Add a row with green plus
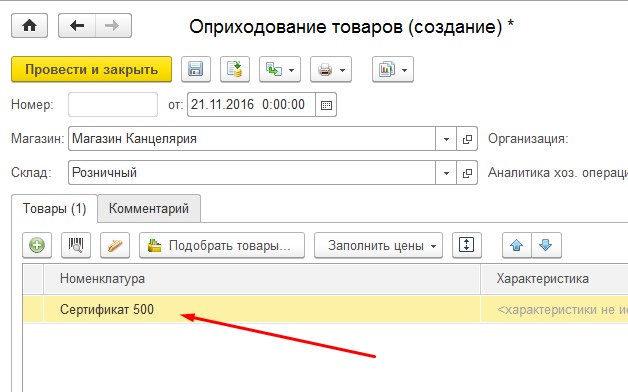The image size is (628, 392). [x=37, y=245]
